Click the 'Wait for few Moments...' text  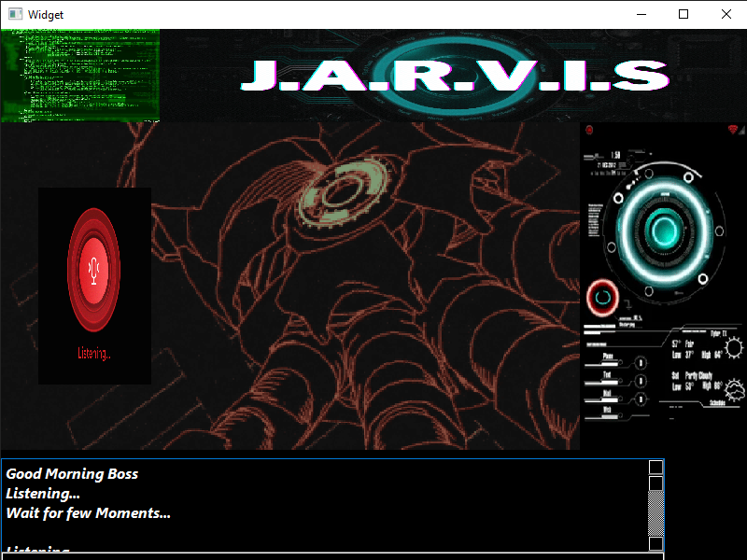pyautogui.click(x=88, y=512)
